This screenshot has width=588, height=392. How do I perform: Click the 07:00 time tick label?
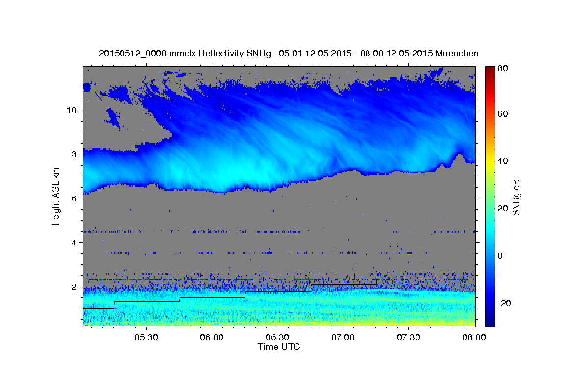[x=343, y=338]
